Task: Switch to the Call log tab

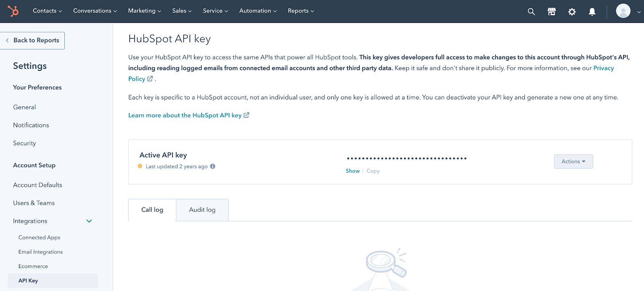Action: point(152,210)
